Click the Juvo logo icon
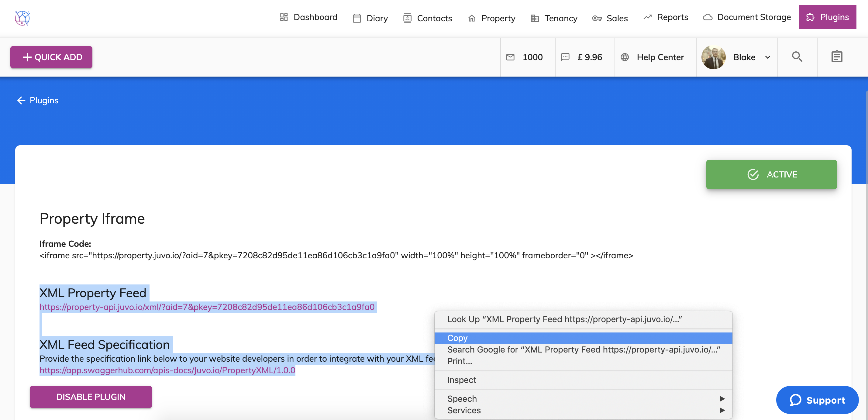Viewport: 868px width, 420px height. [x=22, y=18]
